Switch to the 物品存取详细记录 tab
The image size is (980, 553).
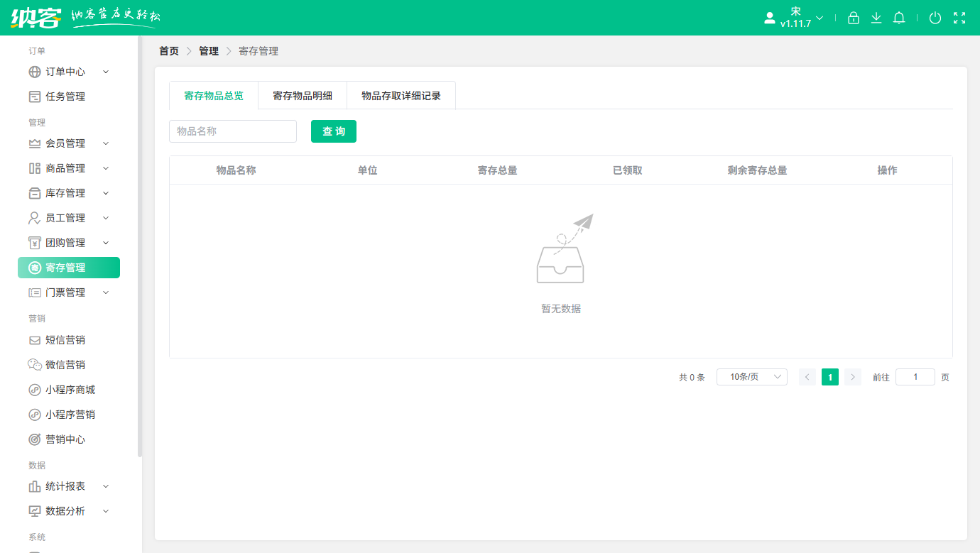tap(401, 95)
